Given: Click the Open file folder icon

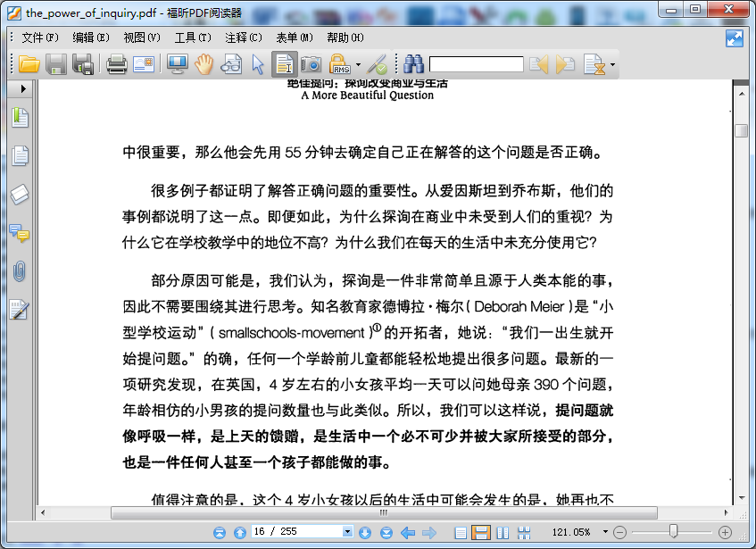Looking at the screenshot, I should click(29, 64).
